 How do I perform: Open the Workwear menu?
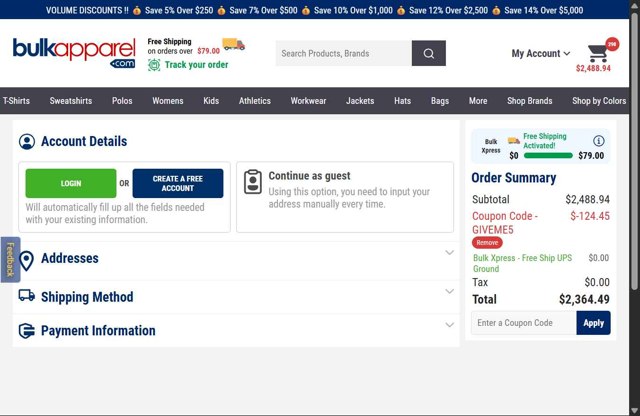point(308,101)
